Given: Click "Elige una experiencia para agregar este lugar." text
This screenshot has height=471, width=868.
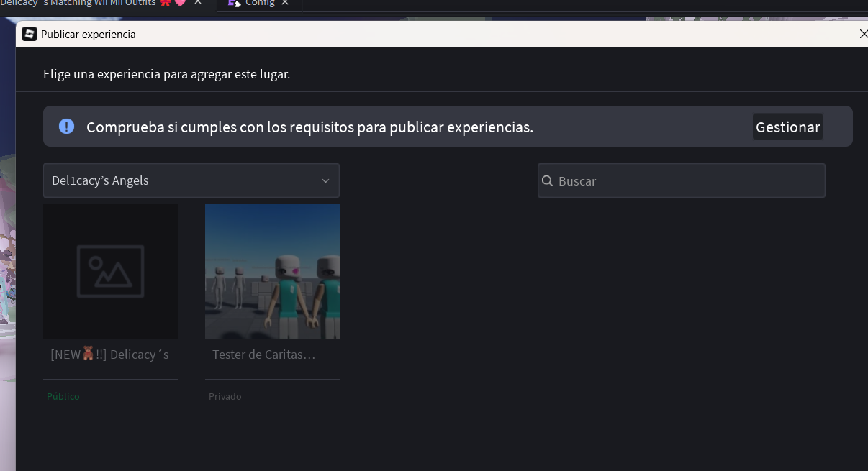Looking at the screenshot, I should coord(167,74).
